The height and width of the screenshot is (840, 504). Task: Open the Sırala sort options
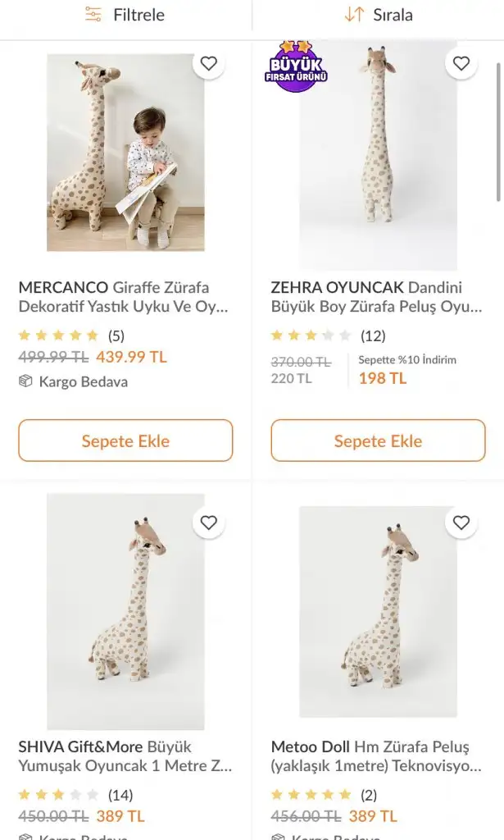pos(378,15)
